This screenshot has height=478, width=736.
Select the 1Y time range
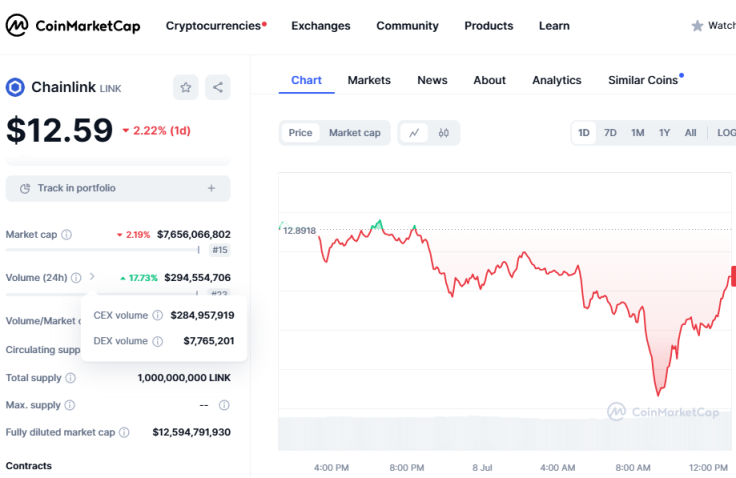664,133
